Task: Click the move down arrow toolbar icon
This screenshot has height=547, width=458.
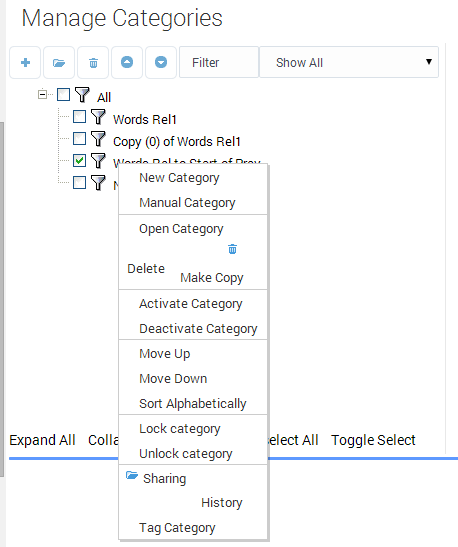Action: (x=161, y=63)
